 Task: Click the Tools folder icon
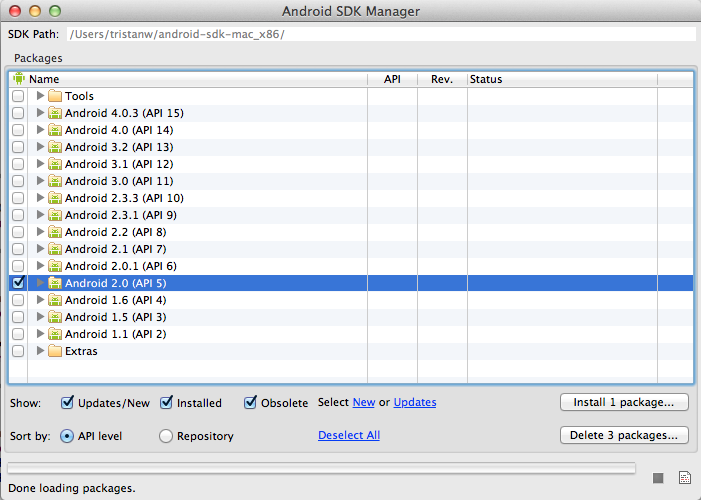[55, 96]
